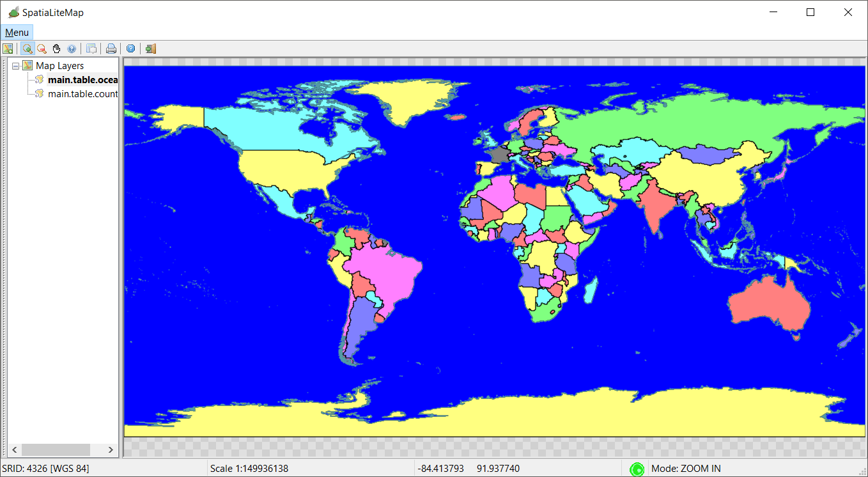The image size is (868, 477).
Task: Activate the Pan hand tool
Action: [56, 49]
